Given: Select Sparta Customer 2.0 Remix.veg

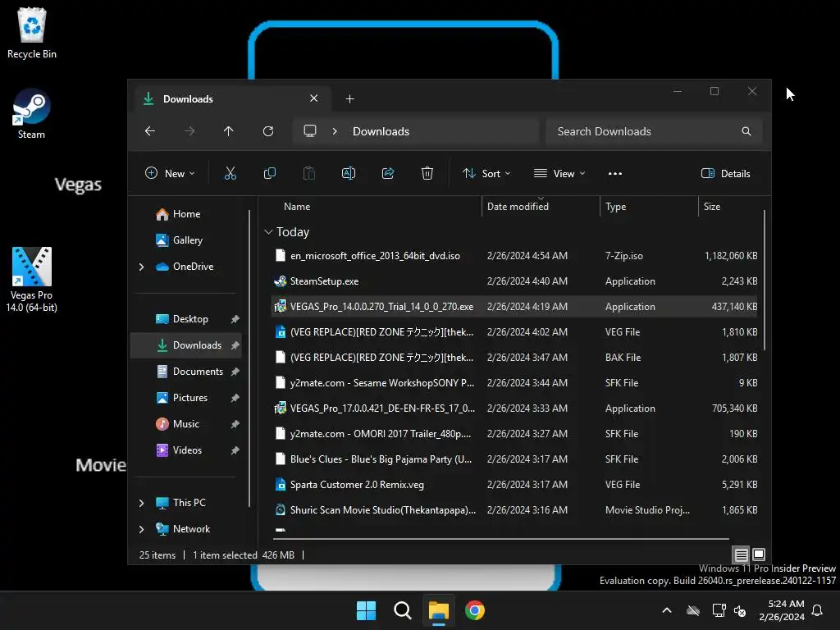Looking at the screenshot, I should point(514,484).
